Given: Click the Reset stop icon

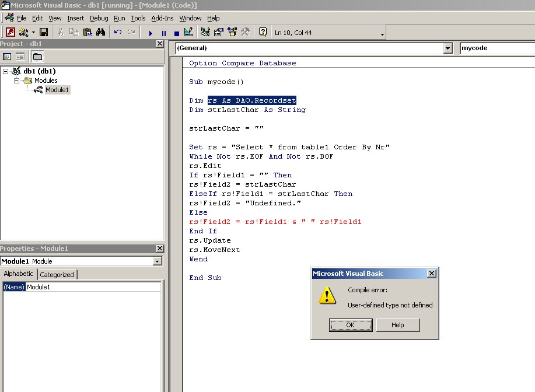Looking at the screenshot, I should [x=176, y=33].
